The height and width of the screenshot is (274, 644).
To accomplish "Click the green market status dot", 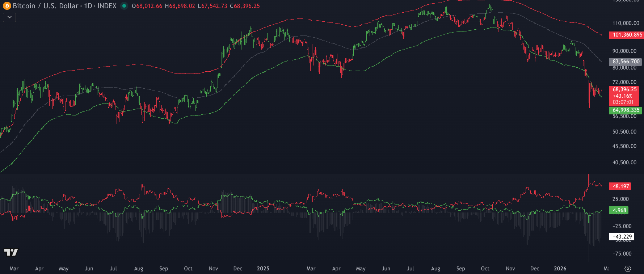I will point(124,6).
